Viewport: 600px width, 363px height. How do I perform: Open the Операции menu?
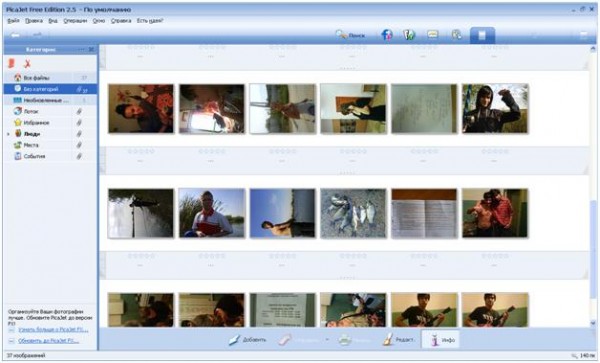pos(75,21)
